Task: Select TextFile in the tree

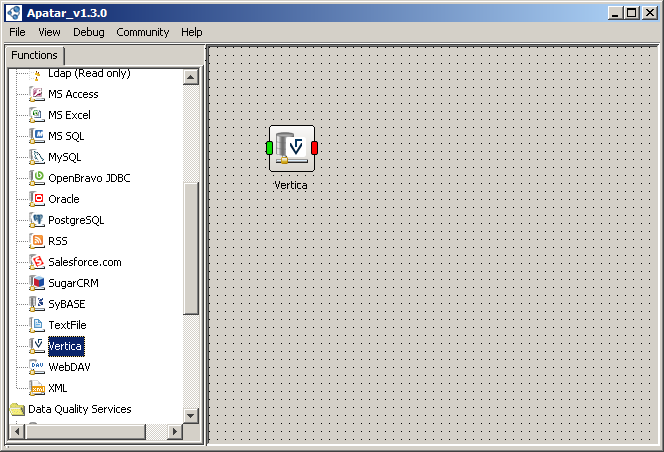Action: (67, 325)
